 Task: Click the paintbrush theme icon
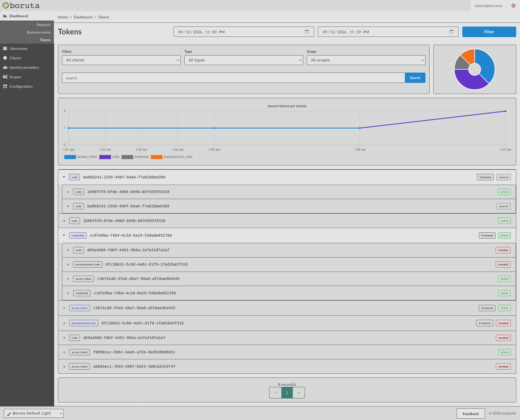[x=9, y=414]
